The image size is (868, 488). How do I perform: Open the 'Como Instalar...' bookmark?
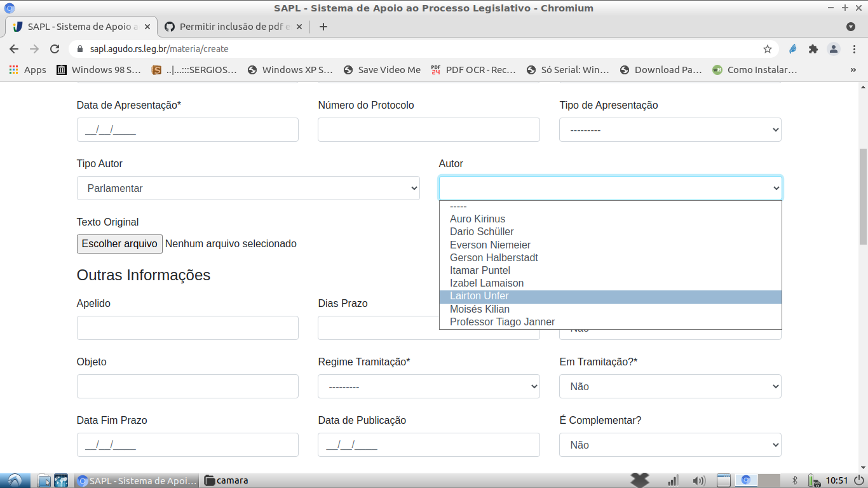point(754,70)
